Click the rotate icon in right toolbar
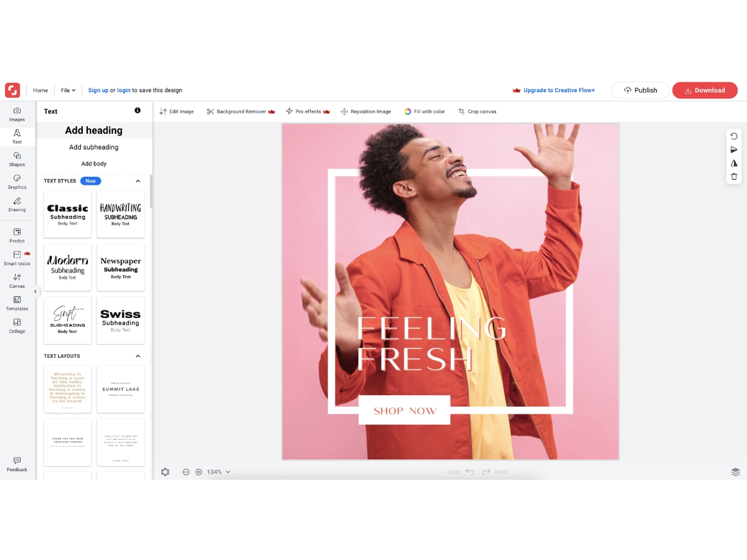This screenshot has height=560, width=747. pyautogui.click(x=734, y=136)
